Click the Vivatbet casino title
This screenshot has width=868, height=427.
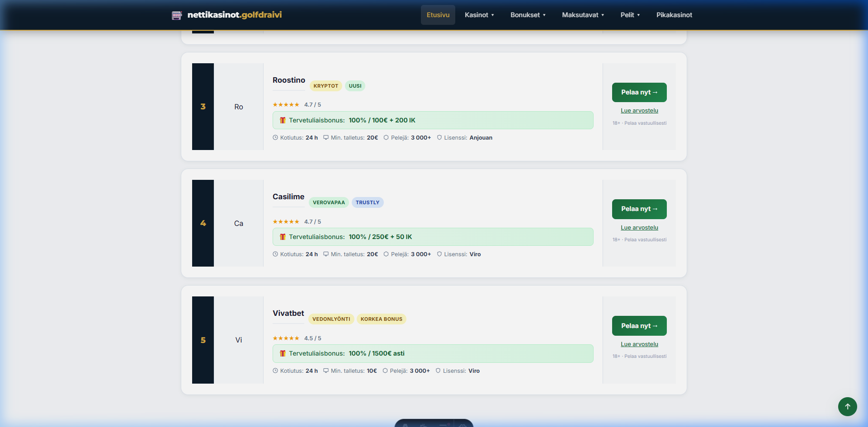[x=288, y=313]
